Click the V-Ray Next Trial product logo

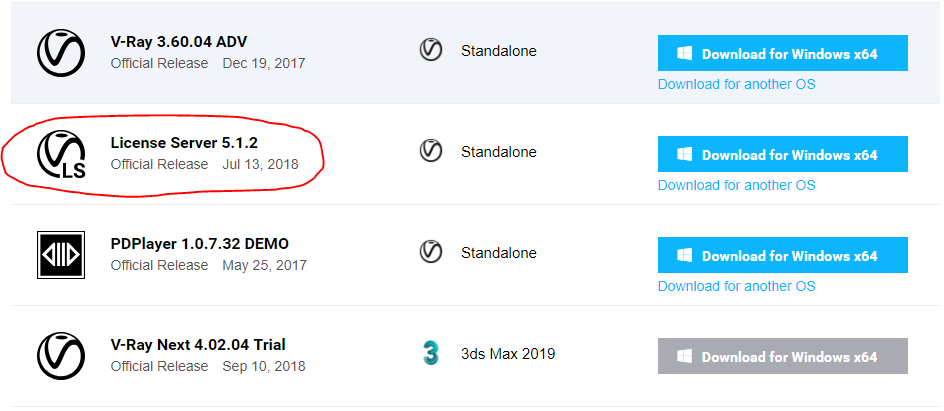tap(61, 355)
